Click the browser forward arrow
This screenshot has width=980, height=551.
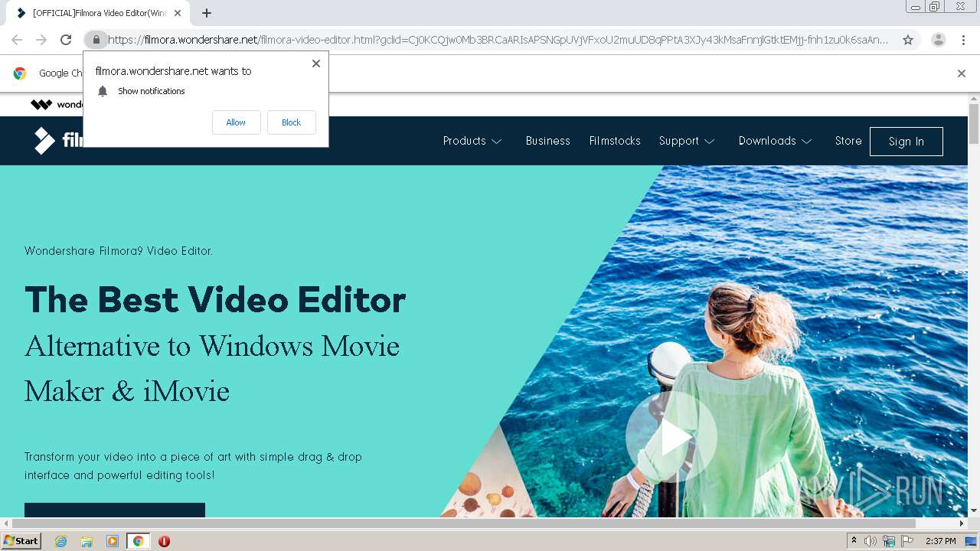tap(41, 40)
